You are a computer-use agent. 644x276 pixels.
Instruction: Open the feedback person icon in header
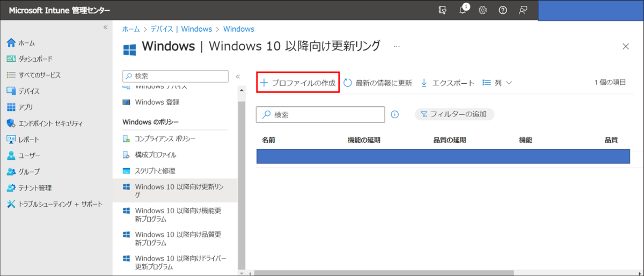pos(523,10)
